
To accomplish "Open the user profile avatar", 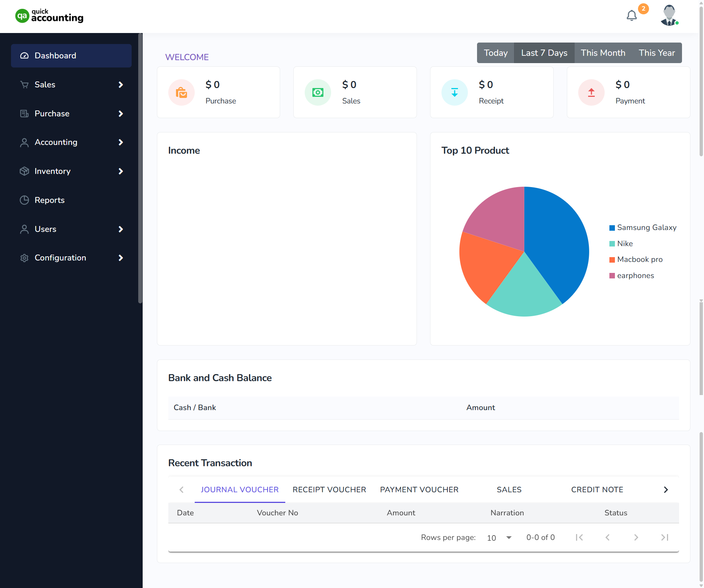I will coord(669,15).
